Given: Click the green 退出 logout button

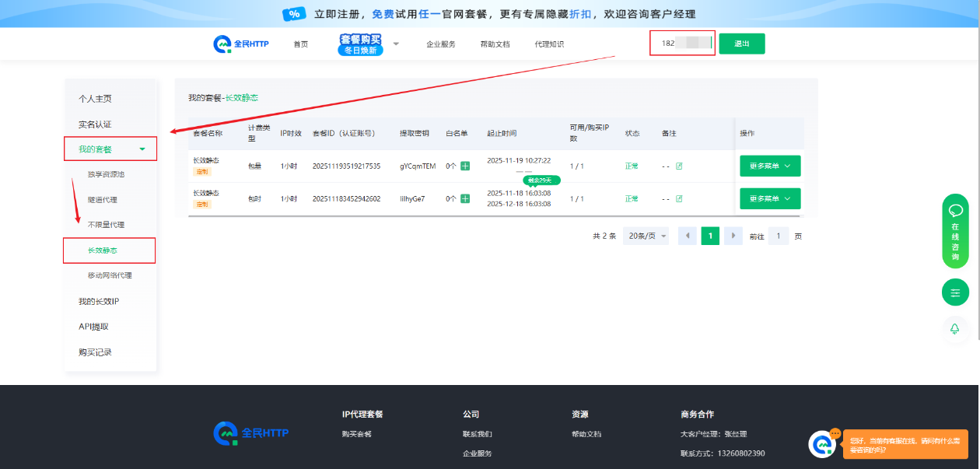Looking at the screenshot, I should point(741,44).
